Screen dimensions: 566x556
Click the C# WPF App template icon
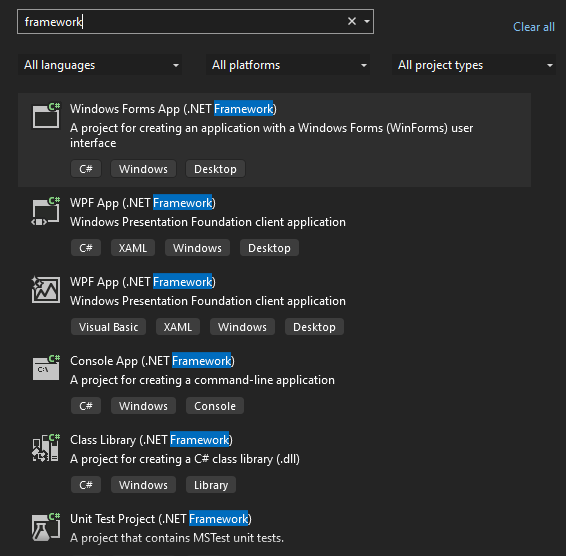coord(46,212)
